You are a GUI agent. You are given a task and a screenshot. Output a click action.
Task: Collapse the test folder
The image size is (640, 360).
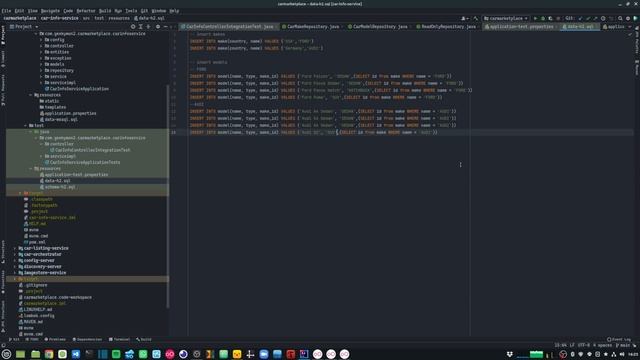[26, 126]
